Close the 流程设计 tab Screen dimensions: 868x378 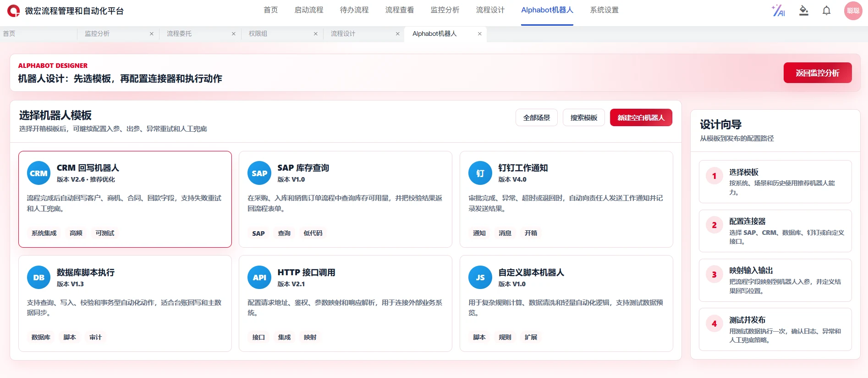click(398, 33)
